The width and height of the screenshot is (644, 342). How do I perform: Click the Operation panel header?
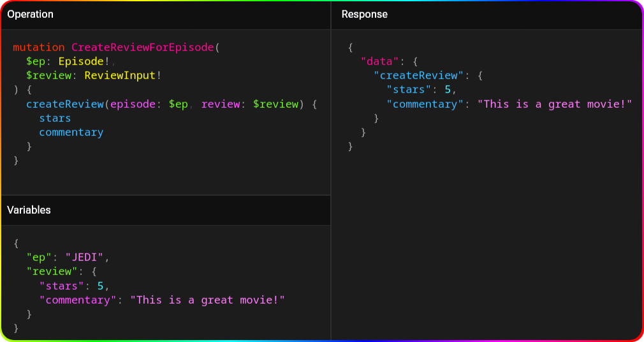[x=30, y=14]
